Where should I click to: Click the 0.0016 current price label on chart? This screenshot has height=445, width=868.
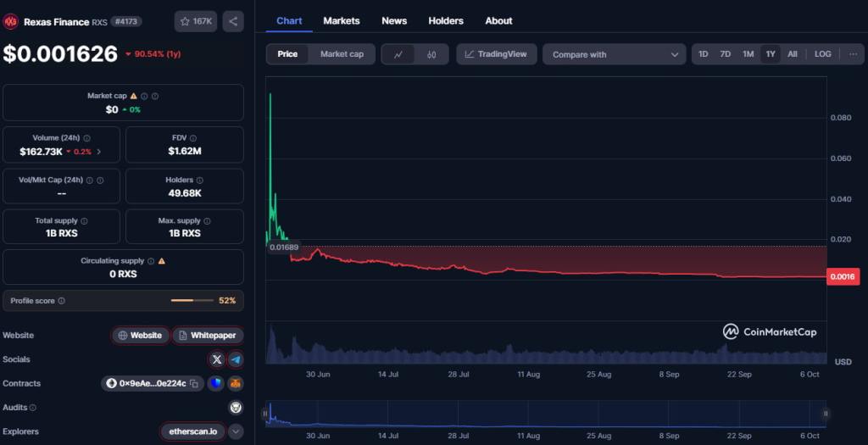pyautogui.click(x=843, y=276)
